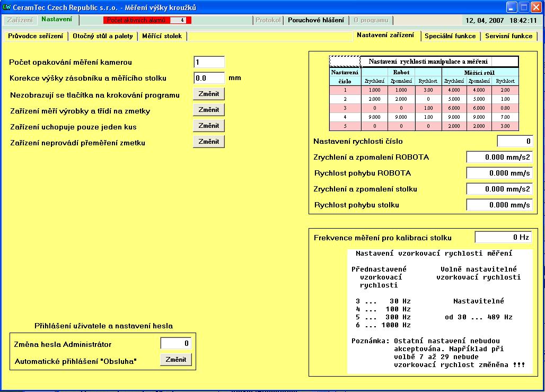The width and height of the screenshot is (545, 392).
Task: Click the camera measurement repeat count field
Action: click(x=209, y=62)
